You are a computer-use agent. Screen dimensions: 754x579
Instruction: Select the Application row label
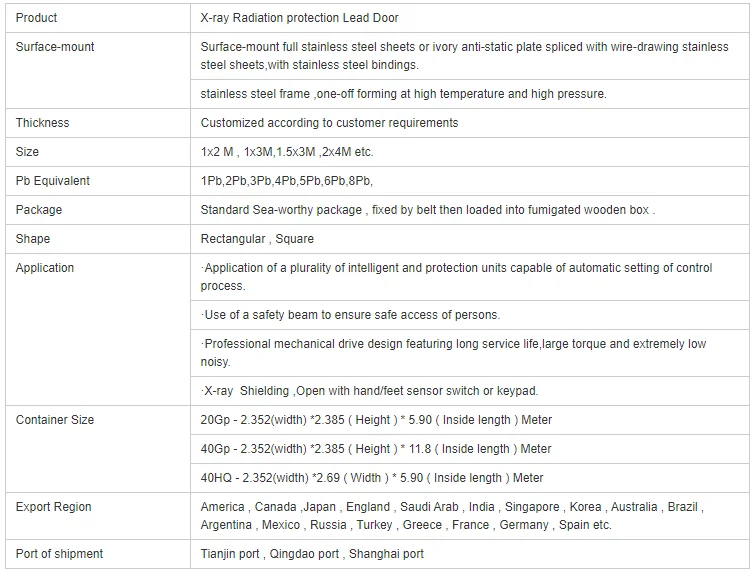(x=45, y=268)
